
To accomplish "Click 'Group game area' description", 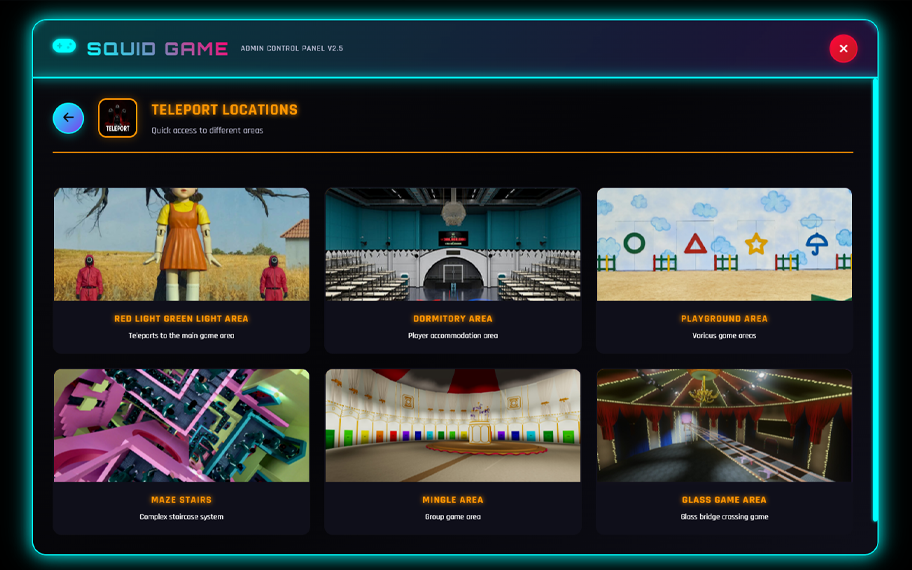I will (x=453, y=516).
